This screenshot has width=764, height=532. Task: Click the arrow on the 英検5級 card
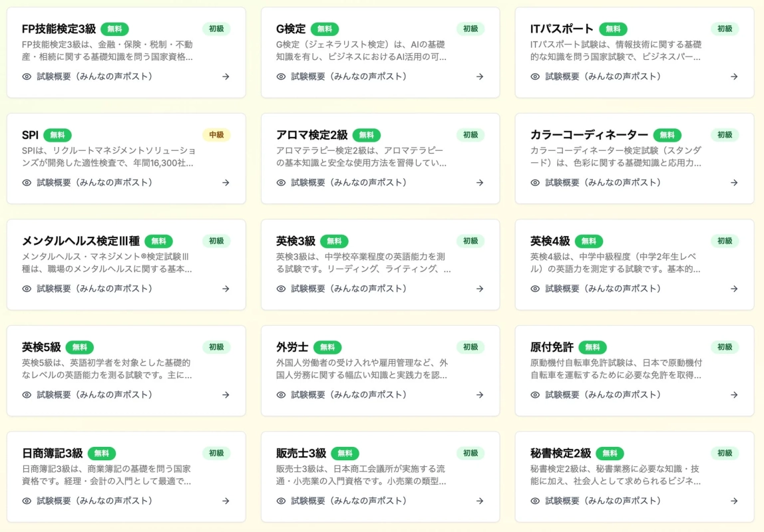coord(226,394)
